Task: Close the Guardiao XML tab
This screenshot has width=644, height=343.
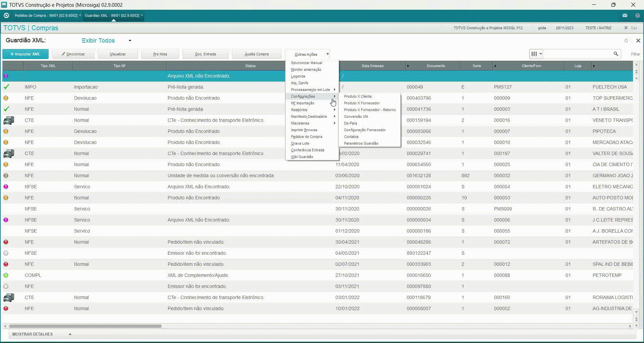Action: 142,15
